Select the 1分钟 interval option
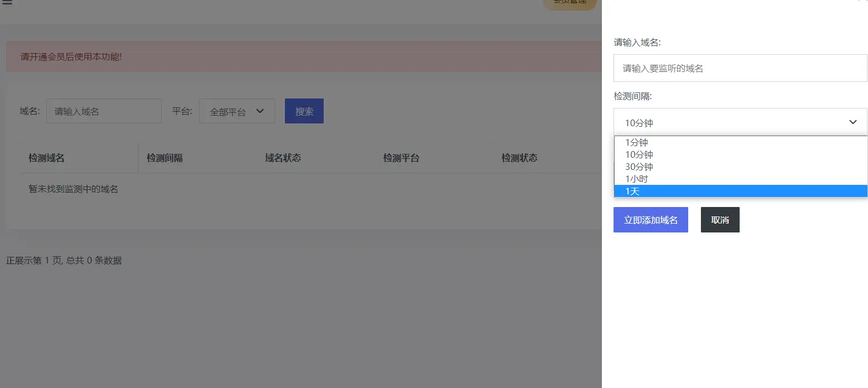This screenshot has height=388, width=868. point(741,142)
